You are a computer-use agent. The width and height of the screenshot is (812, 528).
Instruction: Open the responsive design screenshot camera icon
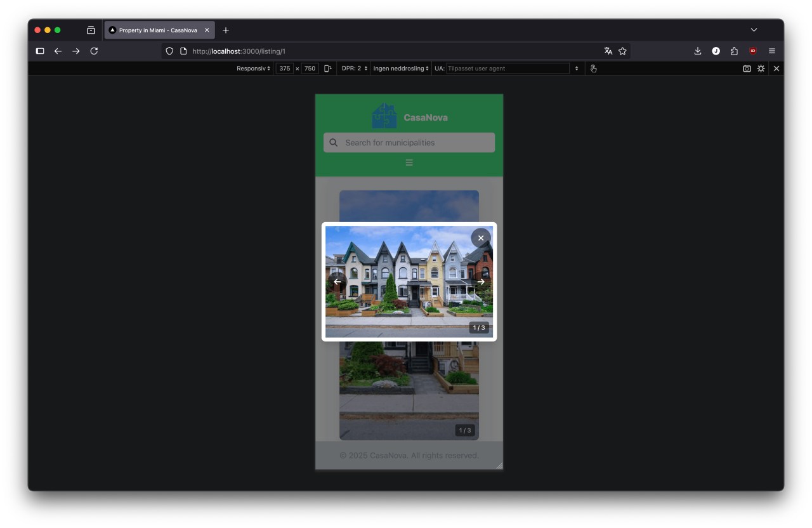(x=747, y=69)
